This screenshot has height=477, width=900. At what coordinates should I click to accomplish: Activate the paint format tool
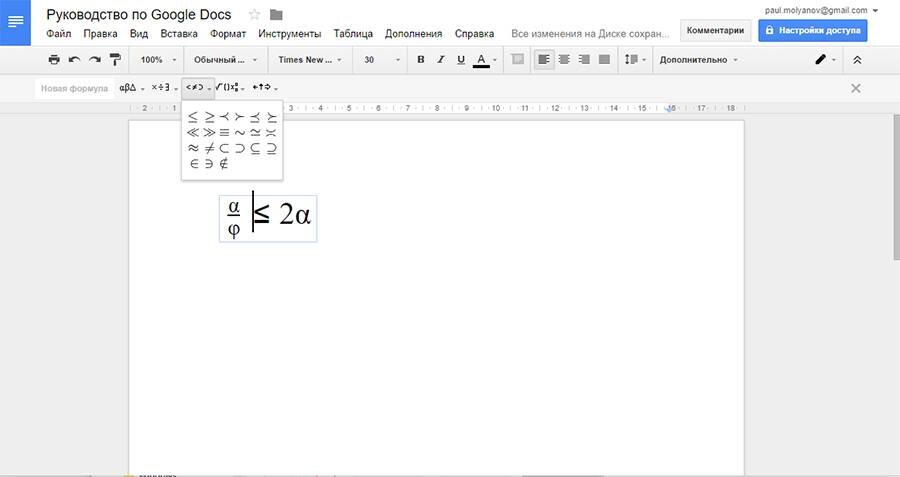click(x=115, y=59)
